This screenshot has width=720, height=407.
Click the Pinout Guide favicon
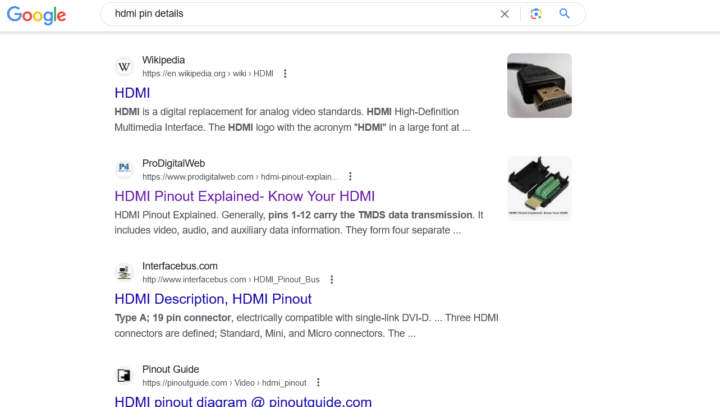(124, 376)
